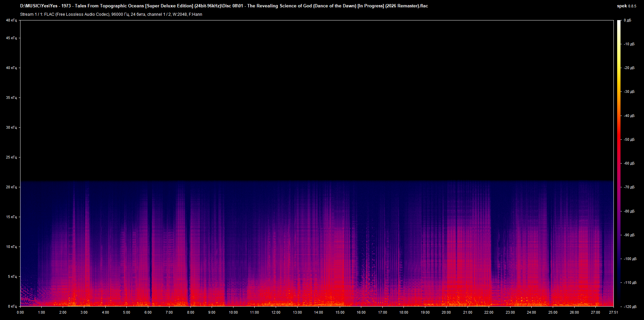Click the '25:00' time axis label
Image resolution: width=644 pixels, height=320 pixels.
tap(553, 312)
